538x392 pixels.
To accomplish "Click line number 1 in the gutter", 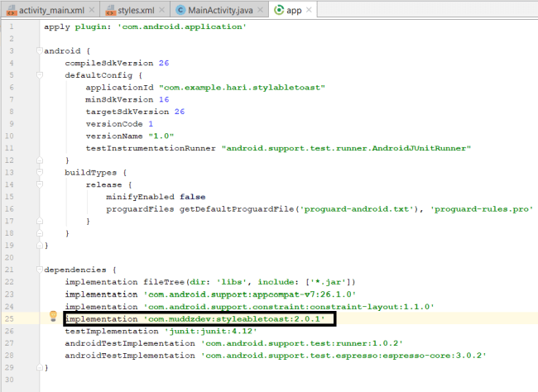I will tap(12, 26).
